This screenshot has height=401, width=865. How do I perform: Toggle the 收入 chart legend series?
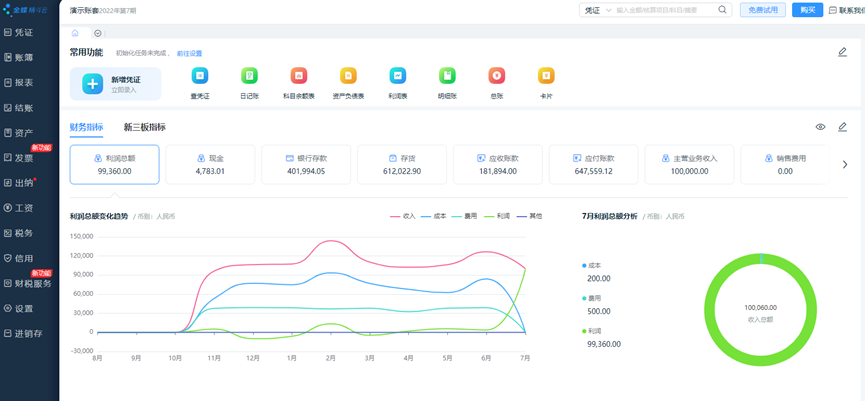(403, 216)
